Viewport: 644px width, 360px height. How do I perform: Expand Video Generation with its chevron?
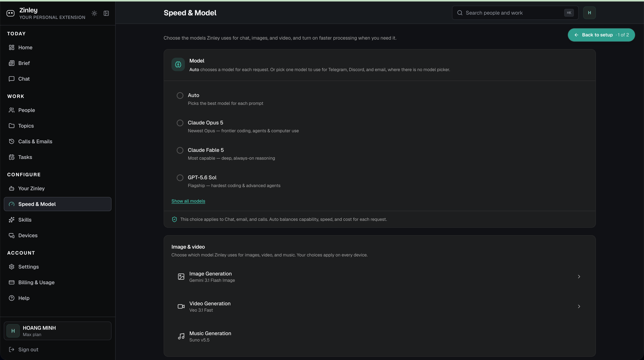pyautogui.click(x=579, y=306)
